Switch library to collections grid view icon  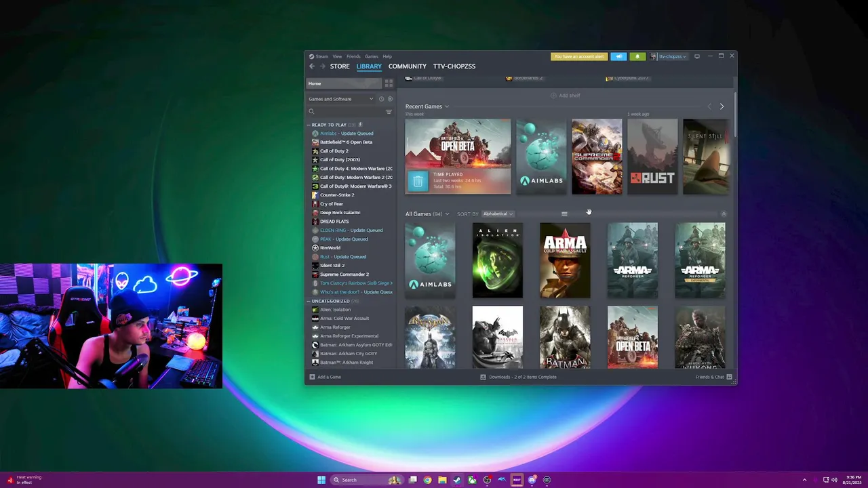[389, 83]
